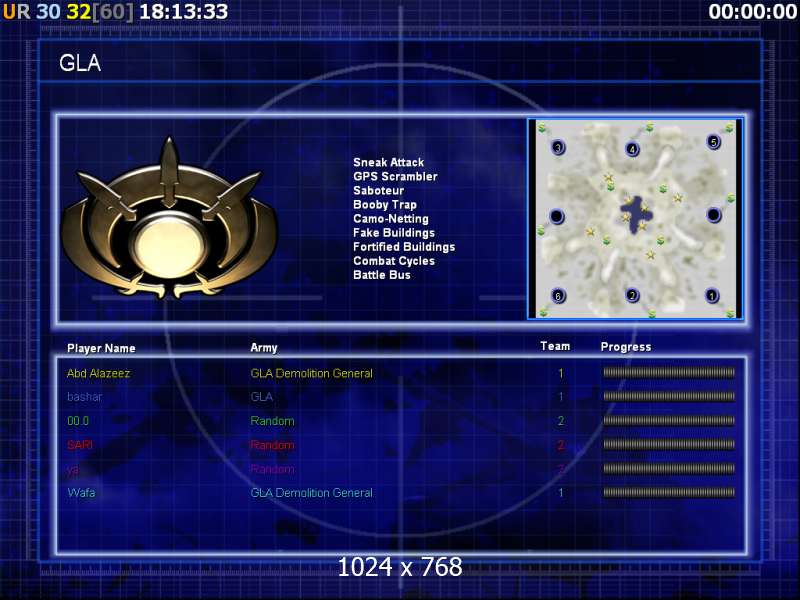Select the player row named Wafa
The height and width of the screenshot is (600, 800).
click(x=401, y=493)
